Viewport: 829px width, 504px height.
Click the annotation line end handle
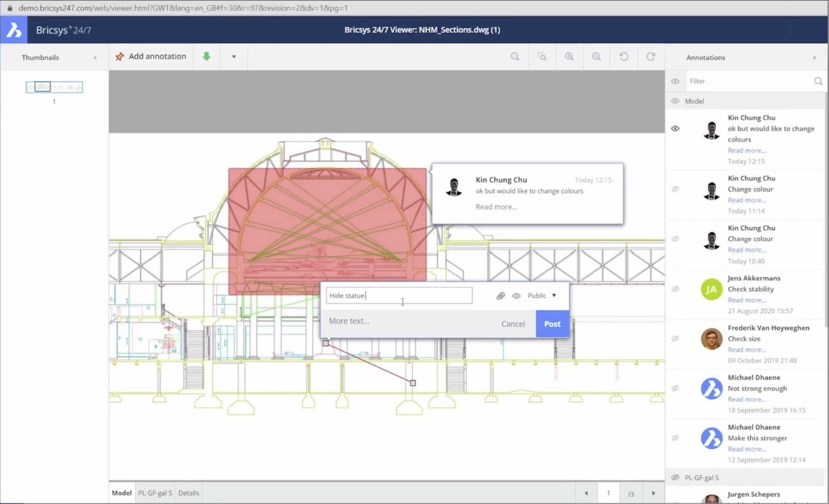(413, 383)
